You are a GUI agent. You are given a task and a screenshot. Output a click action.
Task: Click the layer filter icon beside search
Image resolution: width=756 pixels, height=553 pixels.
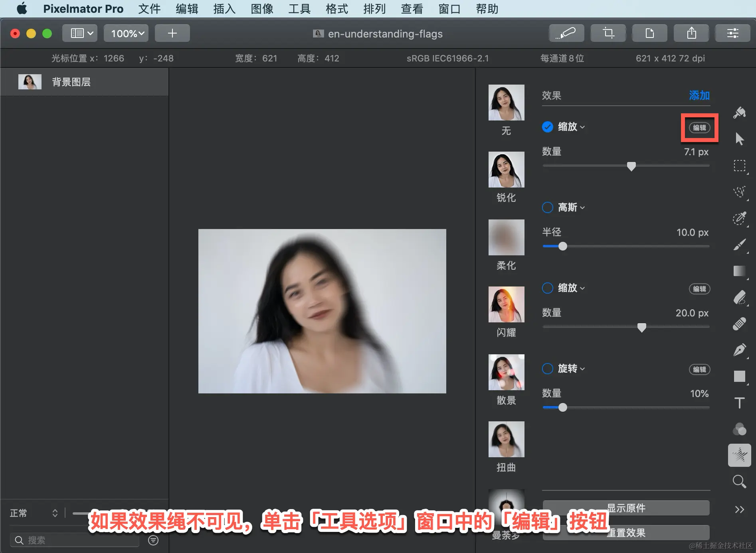click(153, 540)
